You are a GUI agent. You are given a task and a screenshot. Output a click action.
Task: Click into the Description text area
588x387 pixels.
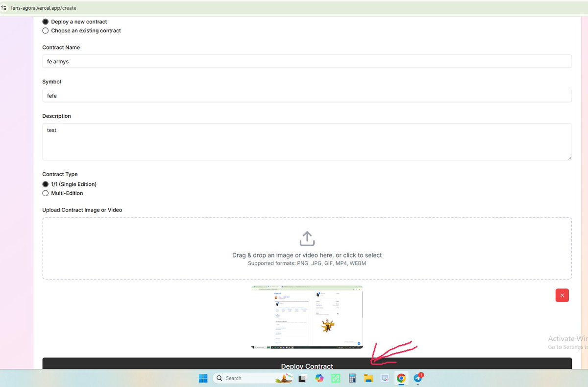click(x=307, y=142)
